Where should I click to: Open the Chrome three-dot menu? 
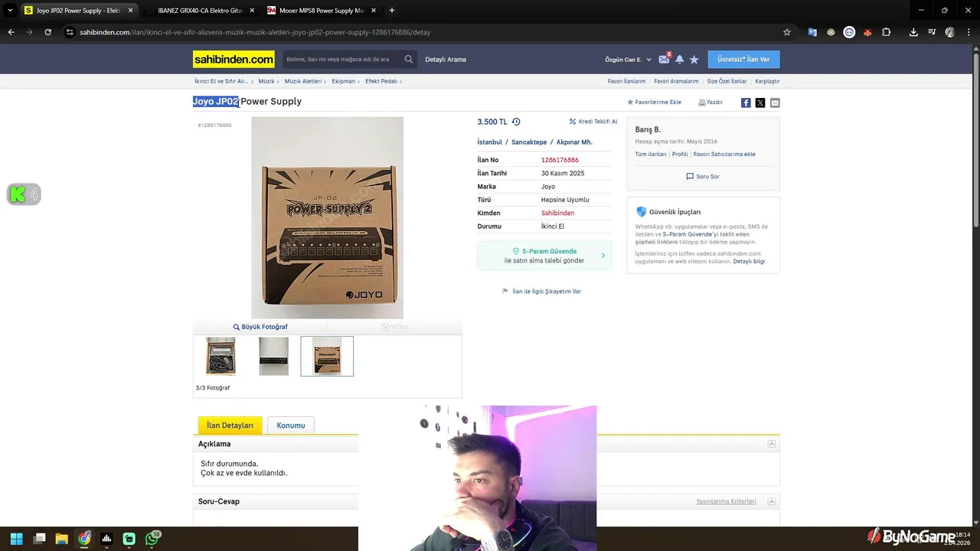(969, 32)
